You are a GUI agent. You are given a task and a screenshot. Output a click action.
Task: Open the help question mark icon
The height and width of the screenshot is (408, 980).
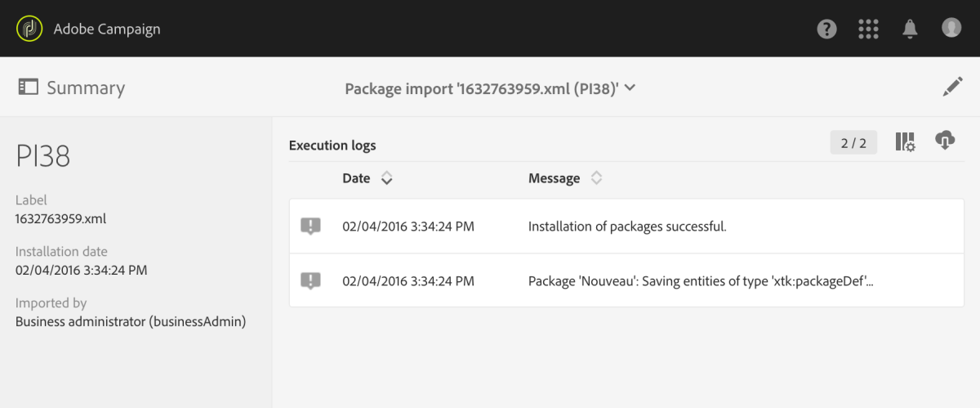tap(826, 29)
